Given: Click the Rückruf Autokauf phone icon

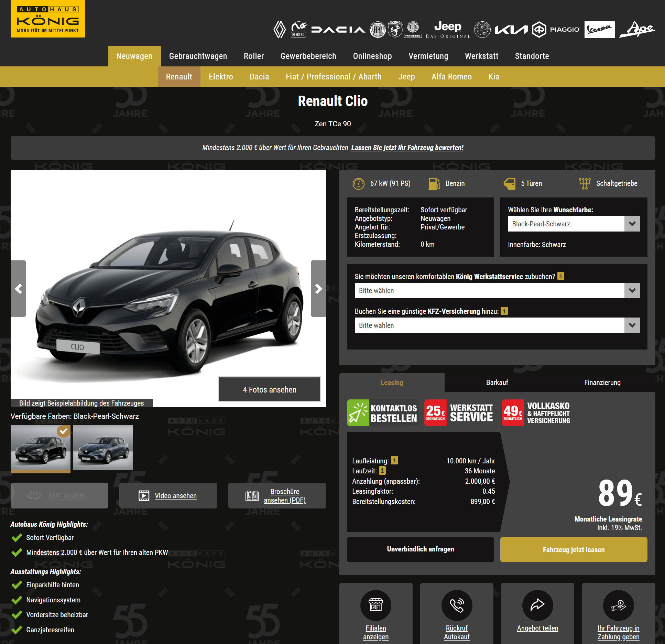Looking at the screenshot, I should coord(457,605).
